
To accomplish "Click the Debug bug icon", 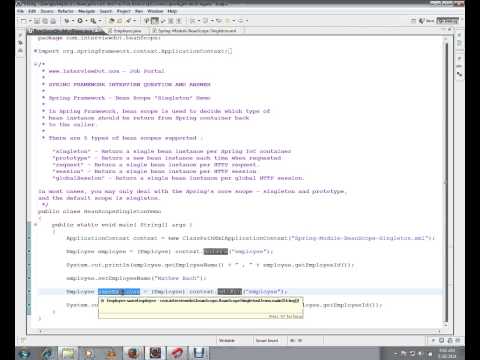I will click(x=67, y=21).
